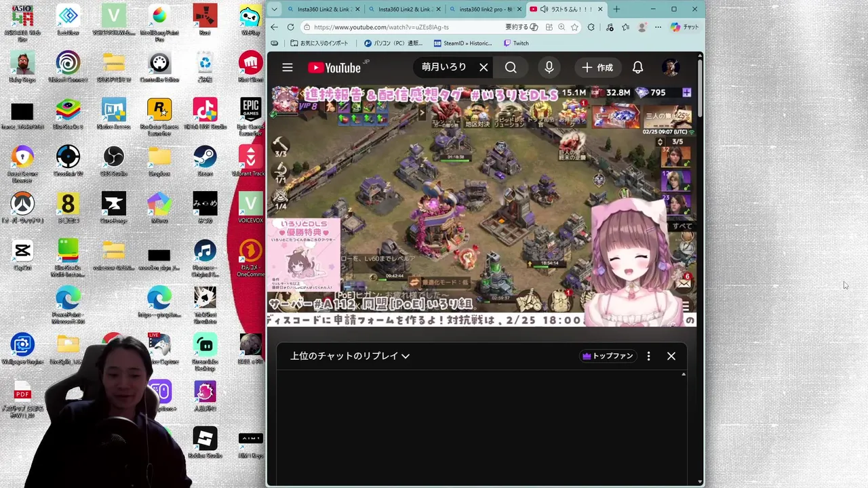
Task: Open the LetsView desktop icon
Action: (x=68, y=19)
